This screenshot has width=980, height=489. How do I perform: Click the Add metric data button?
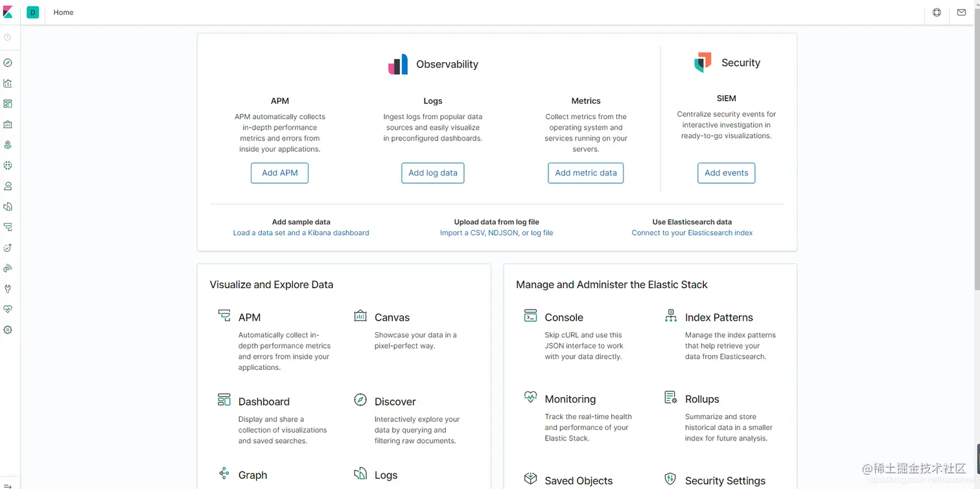(x=586, y=173)
